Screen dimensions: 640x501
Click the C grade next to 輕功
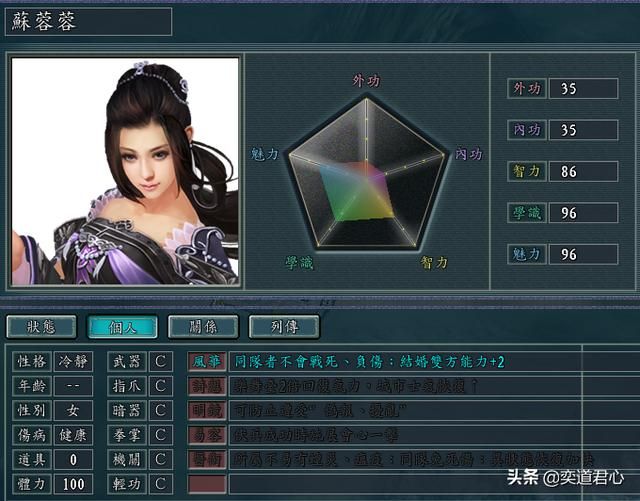tap(161, 484)
